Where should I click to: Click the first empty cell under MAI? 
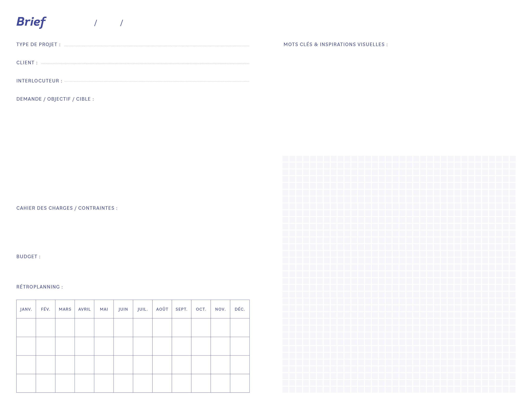pyautogui.click(x=104, y=328)
